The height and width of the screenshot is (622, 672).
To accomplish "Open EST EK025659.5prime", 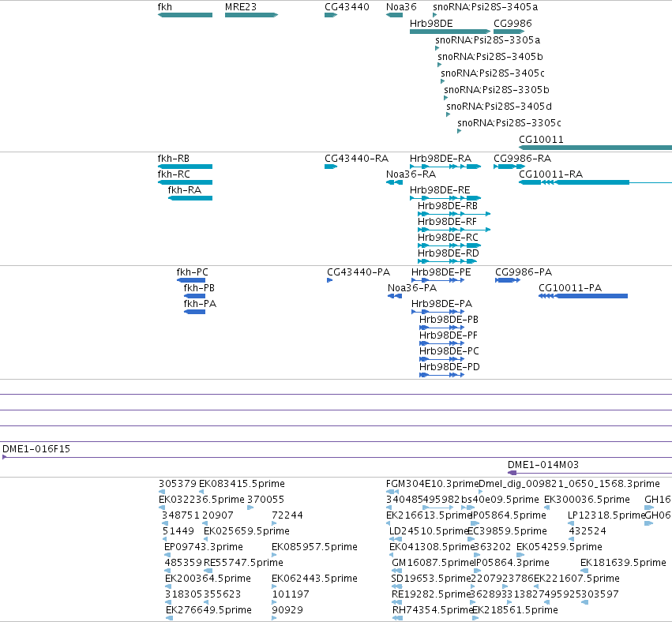I will tap(207, 539).
